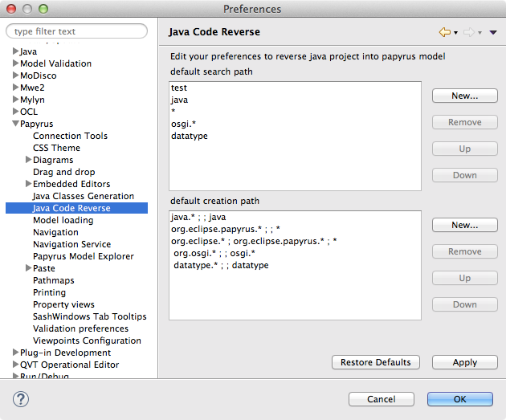Select 'osgi.*' entry in search path list
The height and width of the screenshot is (420, 506).
pos(183,124)
